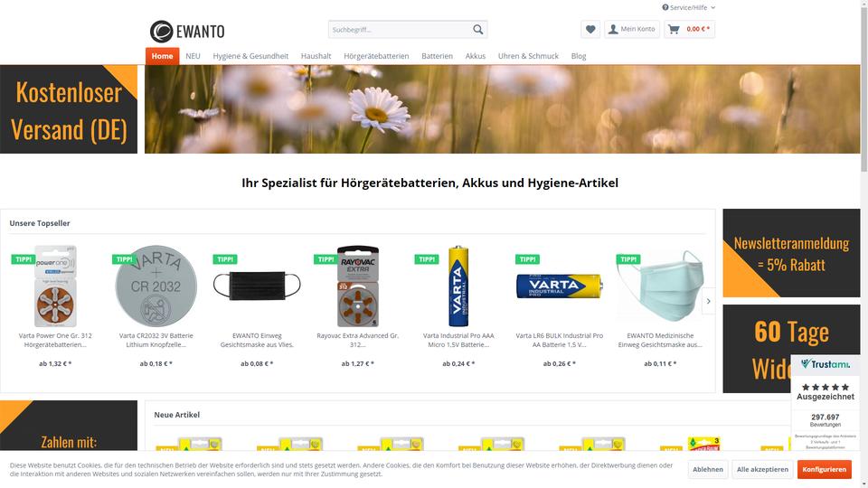Advance topseller slider with right arrow
The height and width of the screenshot is (488, 868).
click(x=708, y=302)
